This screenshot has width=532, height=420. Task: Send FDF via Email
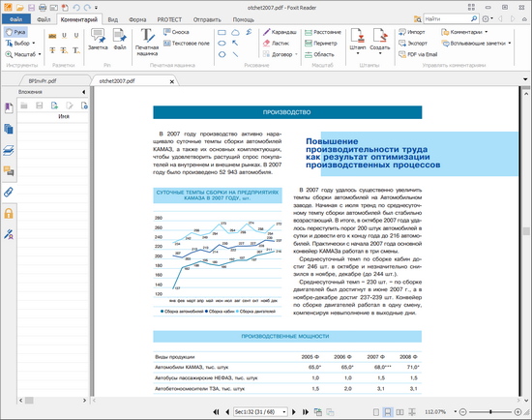[x=418, y=54]
